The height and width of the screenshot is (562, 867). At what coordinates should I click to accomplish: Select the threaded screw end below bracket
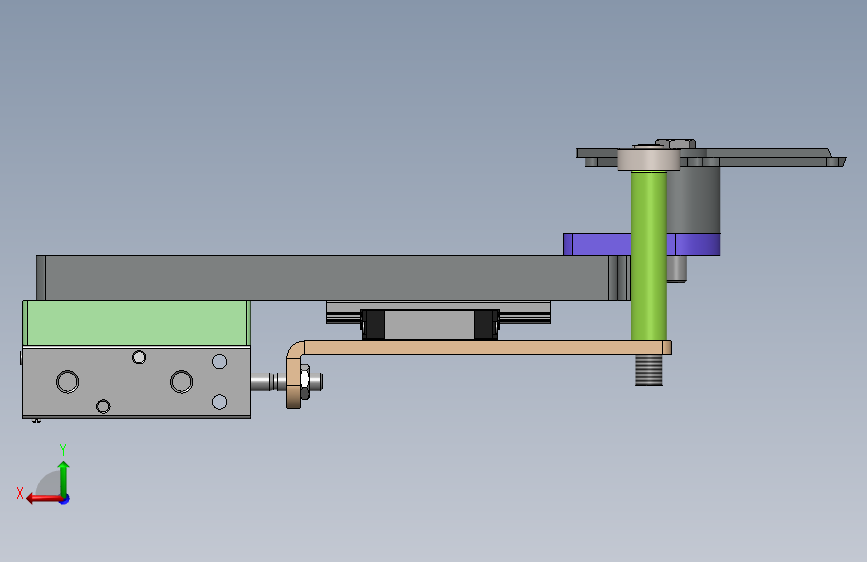tap(649, 370)
